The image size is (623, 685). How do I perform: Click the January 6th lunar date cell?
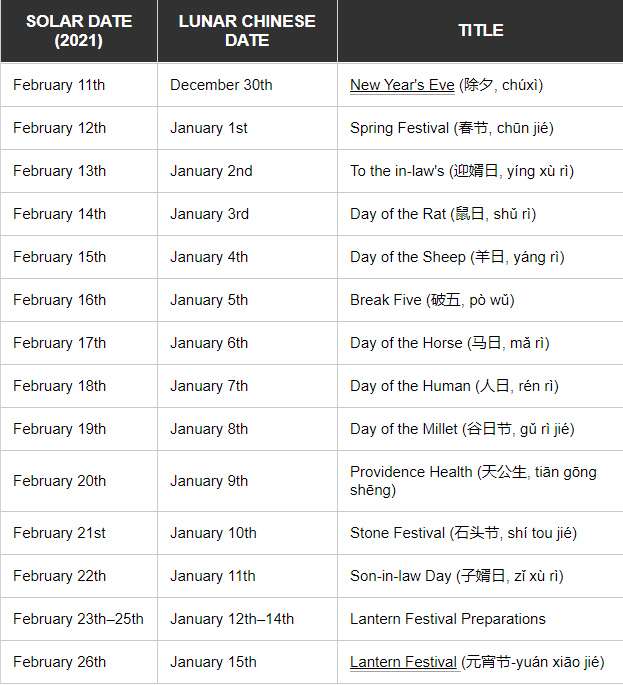point(247,343)
